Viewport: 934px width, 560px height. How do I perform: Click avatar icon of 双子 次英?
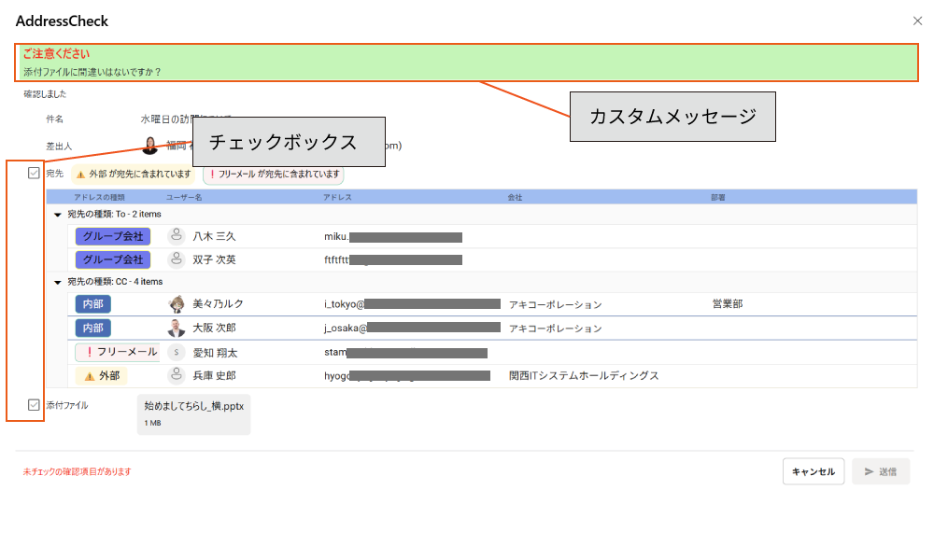(x=177, y=259)
